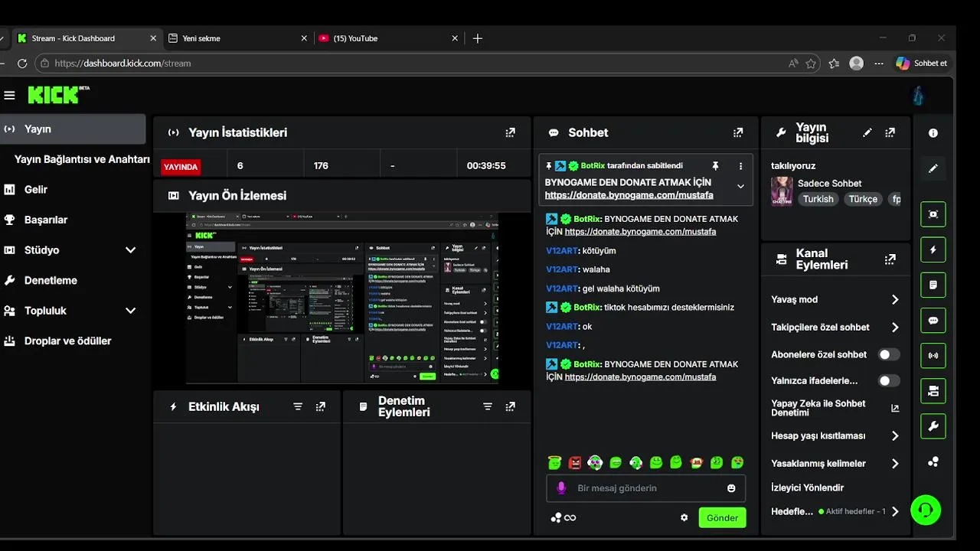Toggle the lightning activity feed sidebar icon
The height and width of the screenshot is (551, 980).
point(933,249)
